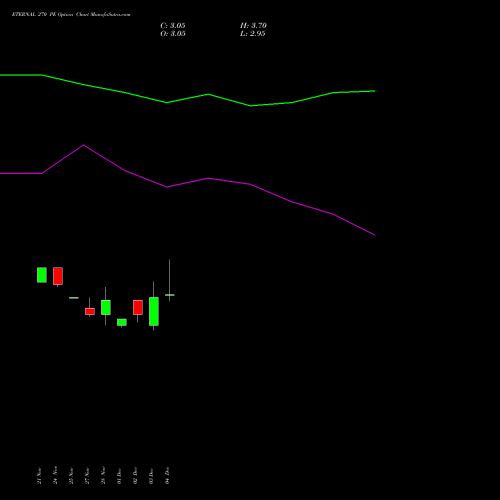Select the red candlestick for 24 Nov
Viewport: 500px width, 500px height.
point(58,276)
